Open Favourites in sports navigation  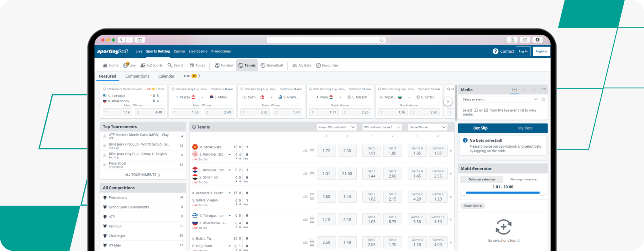click(x=327, y=65)
